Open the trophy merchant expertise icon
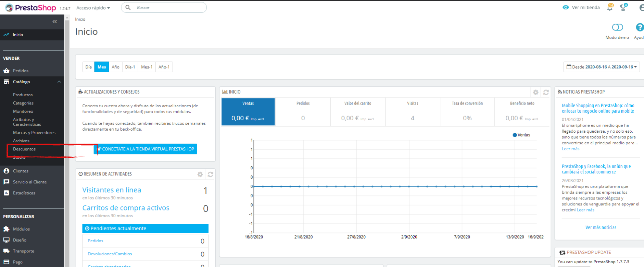644x267 pixels. tap(623, 7)
